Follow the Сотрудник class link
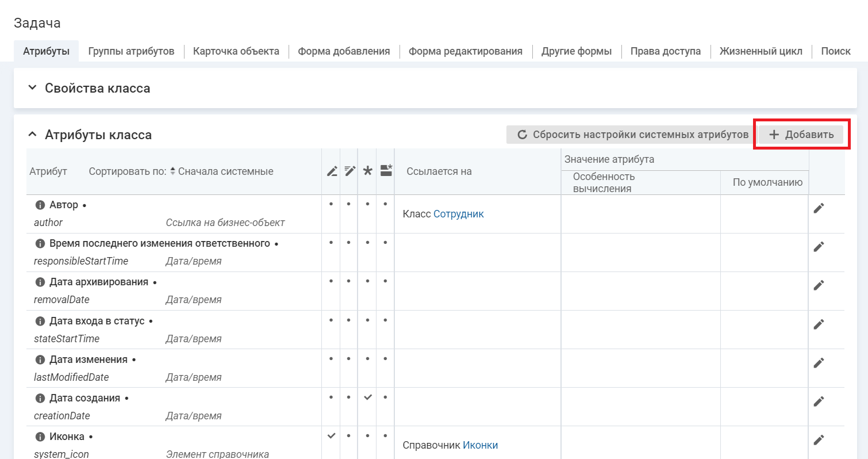 click(458, 214)
